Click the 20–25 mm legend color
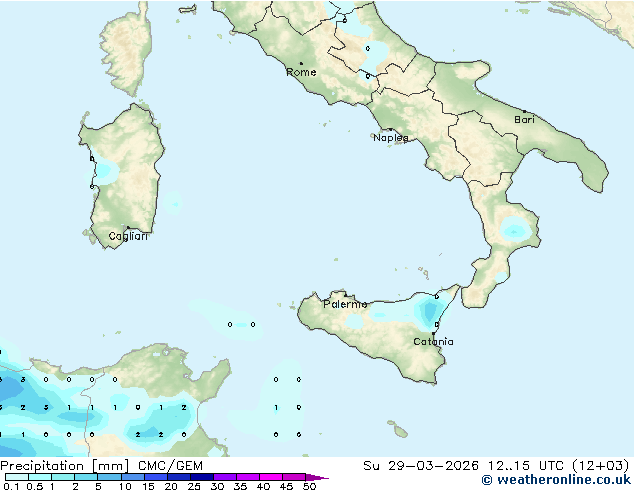The width and height of the screenshot is (634, 490). pos(178,477)
